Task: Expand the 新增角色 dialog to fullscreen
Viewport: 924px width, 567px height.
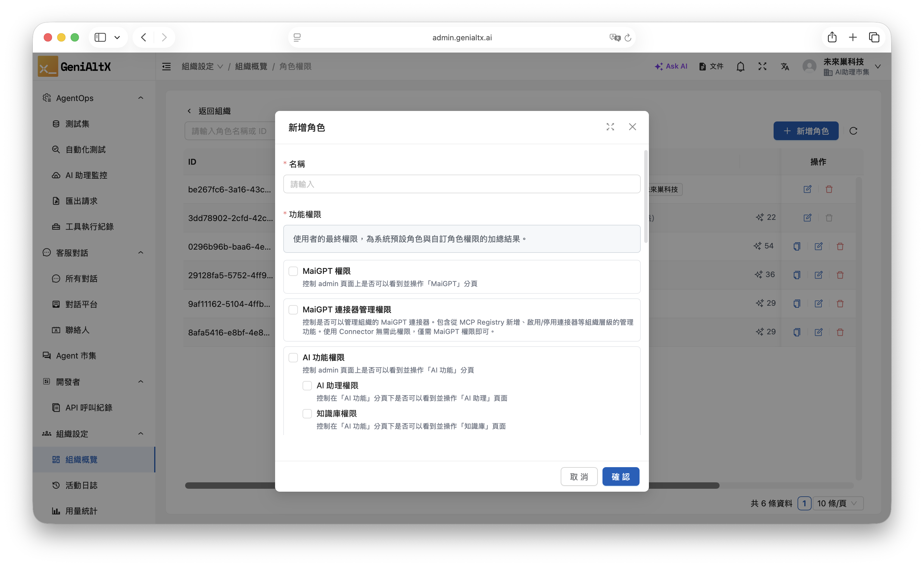Action: tap(610, 127)
